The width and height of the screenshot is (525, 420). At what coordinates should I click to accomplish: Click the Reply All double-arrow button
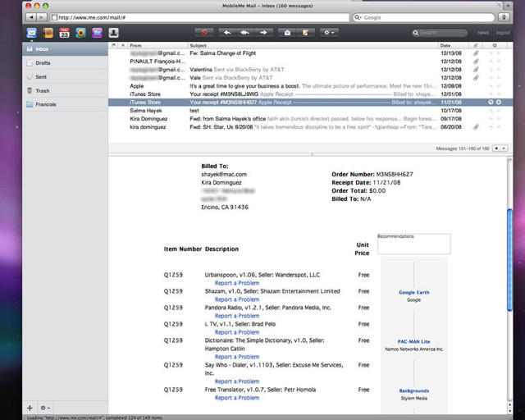pos(245,33)
